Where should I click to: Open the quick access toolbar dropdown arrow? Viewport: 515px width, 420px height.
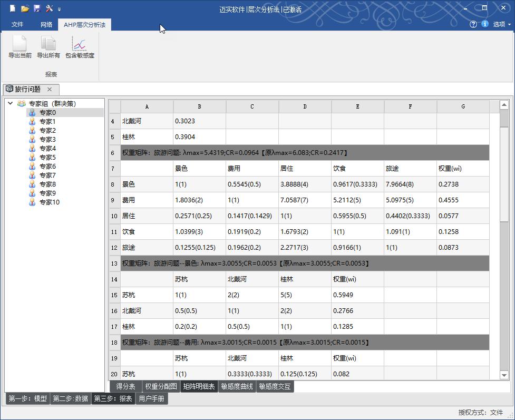click(x=60, y=9)
